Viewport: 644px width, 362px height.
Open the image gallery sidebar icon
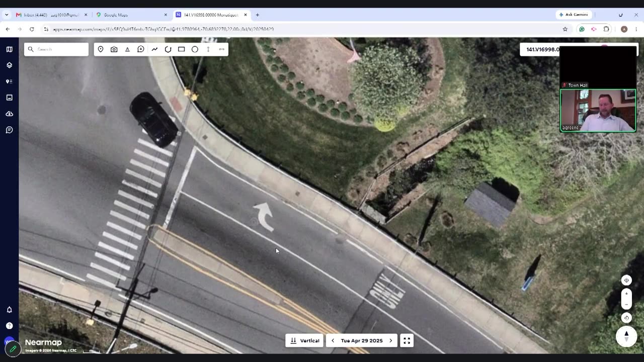(x=9, y=98)
